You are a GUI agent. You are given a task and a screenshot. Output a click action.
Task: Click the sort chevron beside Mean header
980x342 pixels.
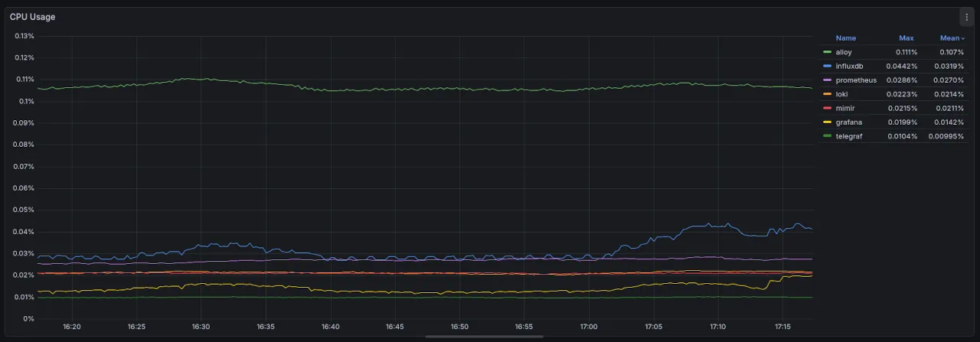click(x=963, y=38)
